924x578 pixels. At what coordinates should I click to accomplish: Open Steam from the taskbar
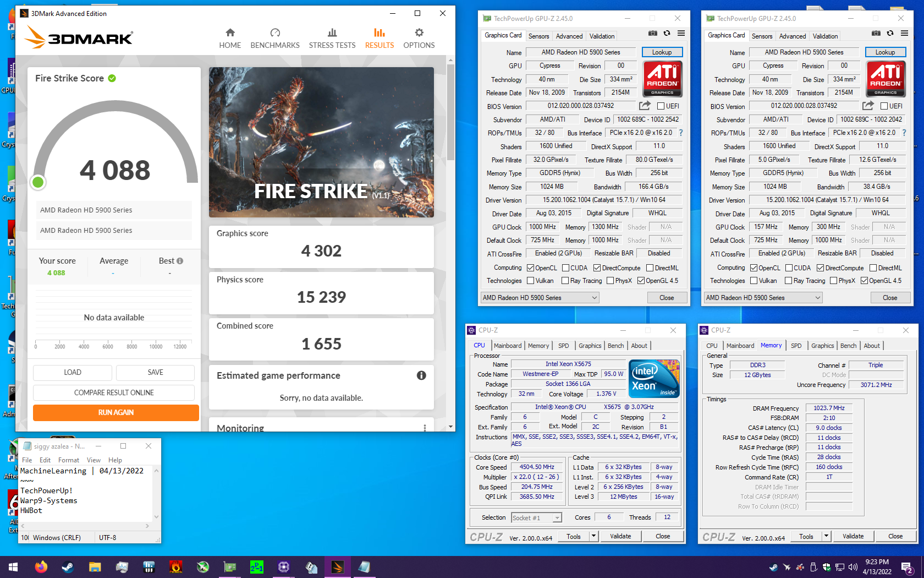[x=68, y=566]
